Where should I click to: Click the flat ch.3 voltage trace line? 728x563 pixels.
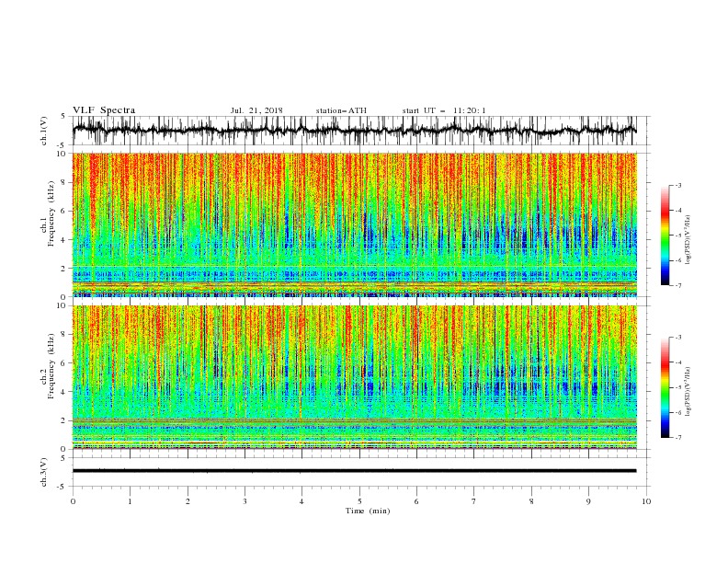click(x=355, y=471)
